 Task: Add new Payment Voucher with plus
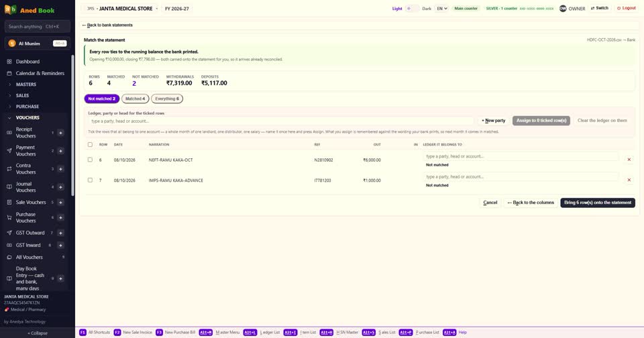[x=60, y=151]
